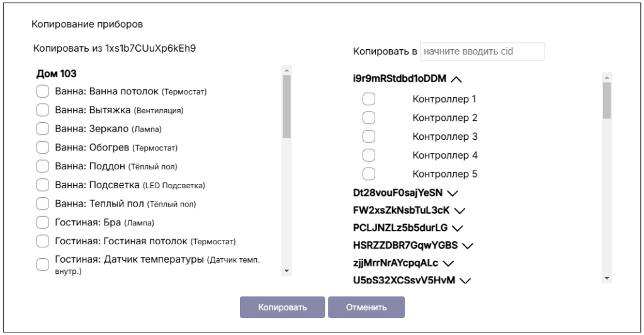Viewport: 644px width, 335px height.
Task: Expand the zjjMrrNrAYcpqALc group
Action: tap(448, 263)
